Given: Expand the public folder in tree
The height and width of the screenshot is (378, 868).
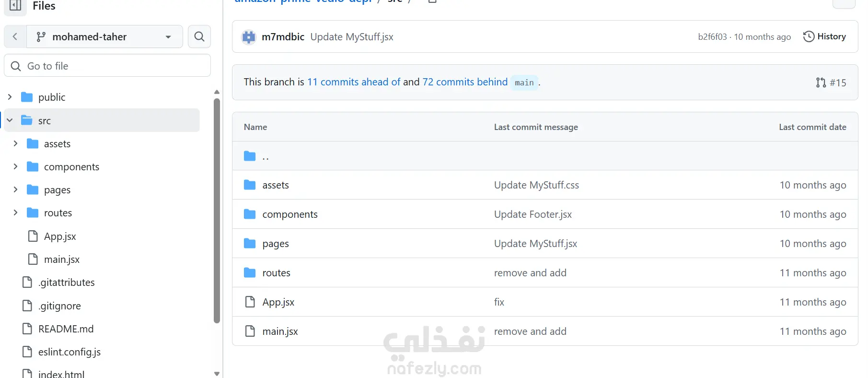Looking at the screenshot, I should pyautogui.click(x=10, y=97).
